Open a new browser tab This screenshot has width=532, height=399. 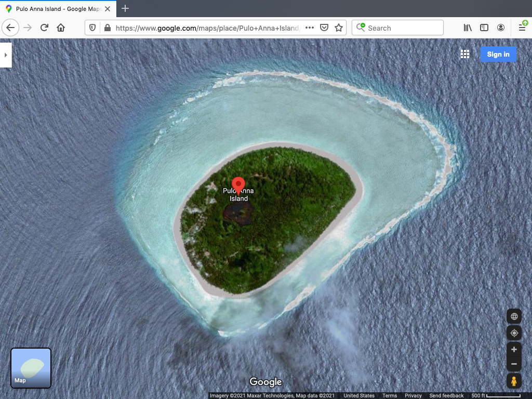(x=125, y=9)
